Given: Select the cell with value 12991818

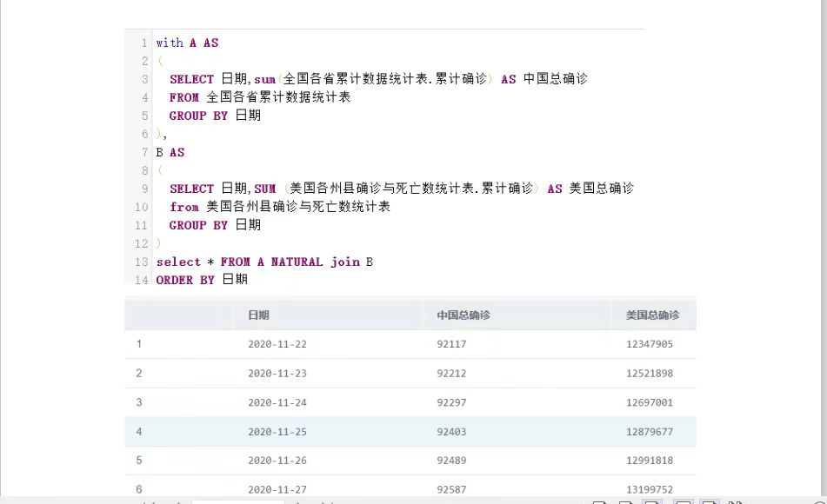Looking at the screenshot, I should click(650, 461).
